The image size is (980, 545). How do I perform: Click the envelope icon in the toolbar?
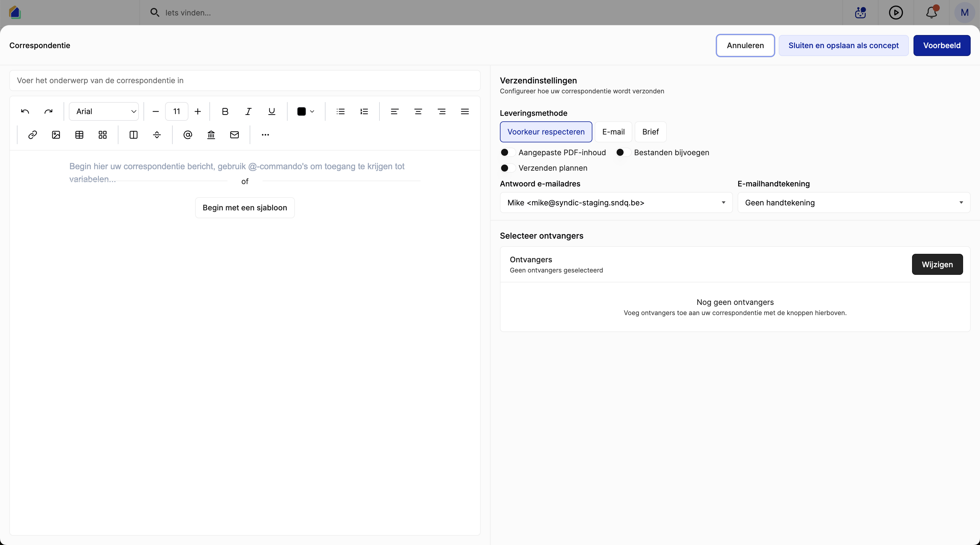(235, 135)
